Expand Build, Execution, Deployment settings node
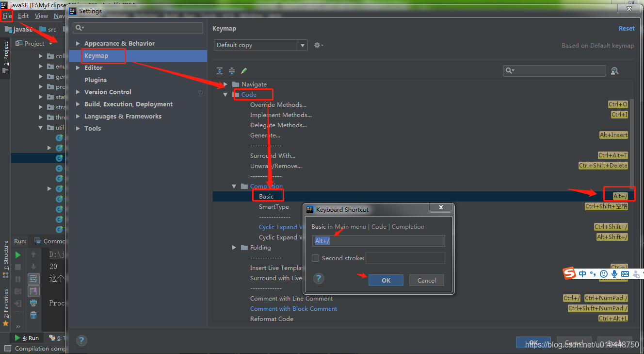 click(x=78, y=104)
